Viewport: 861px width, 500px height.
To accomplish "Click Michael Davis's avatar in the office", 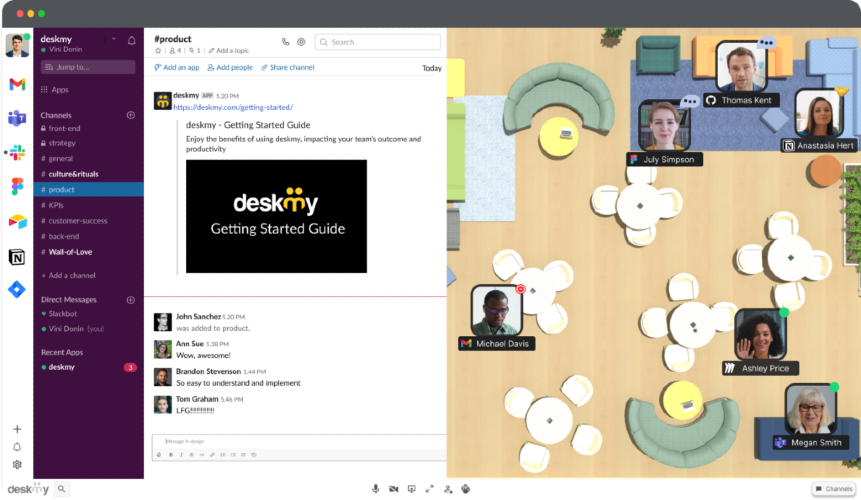I will [497, 310].
